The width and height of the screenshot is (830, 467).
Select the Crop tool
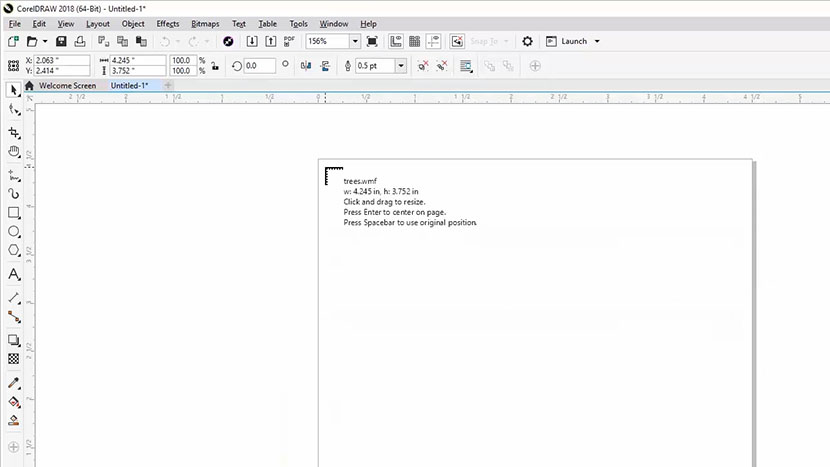click(14, 132)
